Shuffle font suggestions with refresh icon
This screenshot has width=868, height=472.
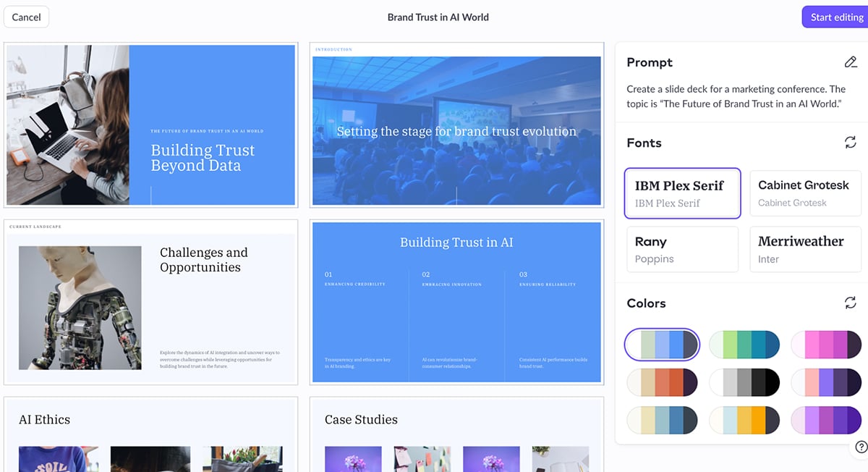click(851, 142)
